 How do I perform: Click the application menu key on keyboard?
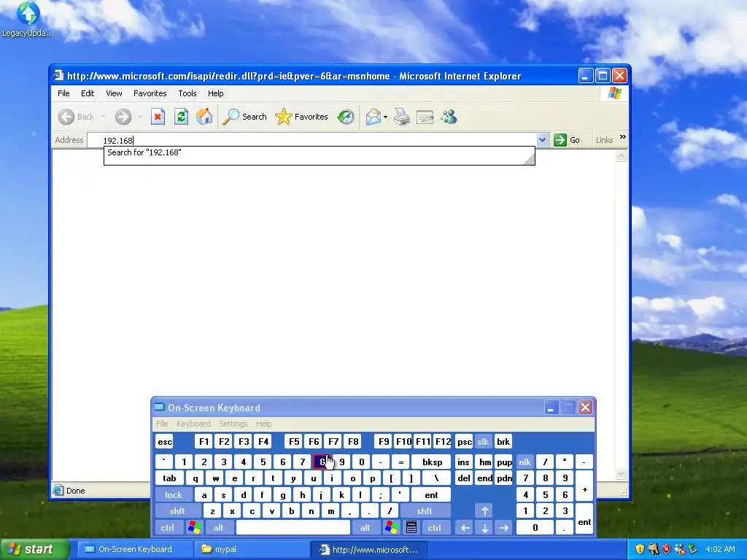pos(411,528)
